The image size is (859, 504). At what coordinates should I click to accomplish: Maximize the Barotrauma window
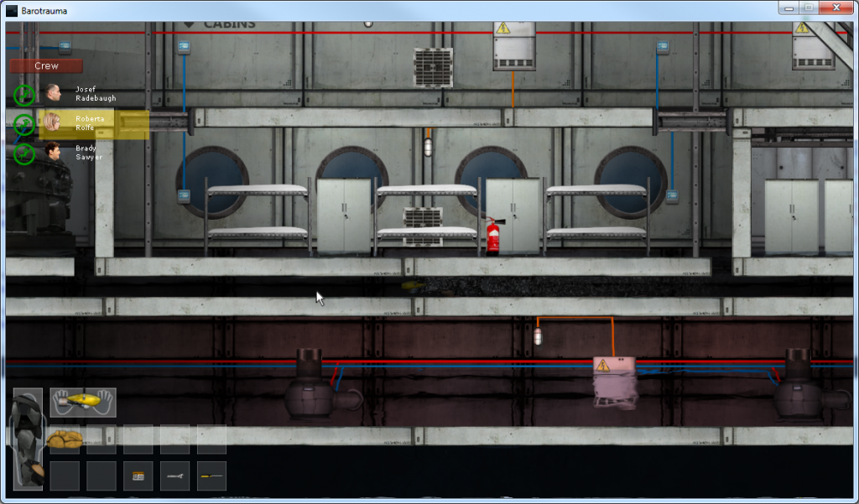pos(809,8)
